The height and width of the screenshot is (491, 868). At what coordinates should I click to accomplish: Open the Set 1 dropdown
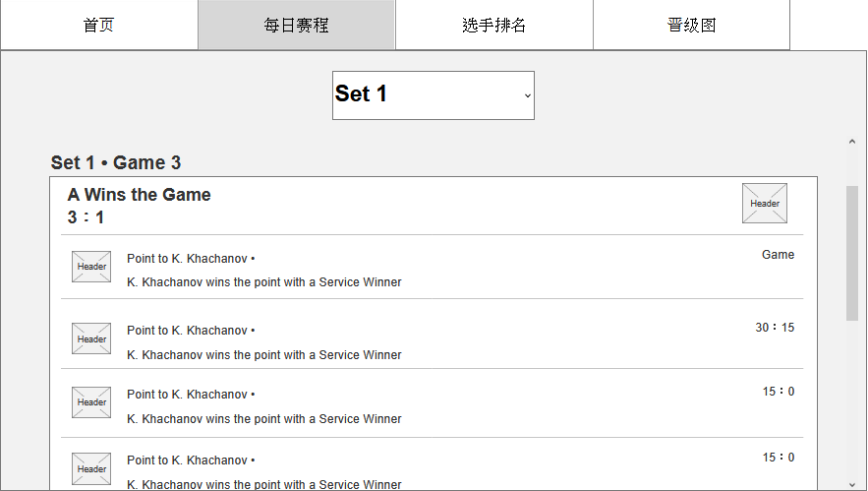tap(433, 95)
